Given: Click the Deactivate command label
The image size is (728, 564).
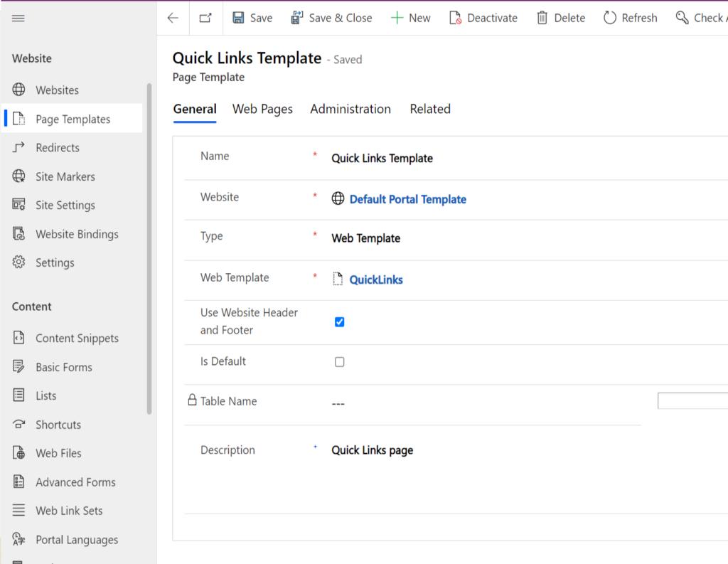Looking at the screenshot, I should tap(492, 18).
